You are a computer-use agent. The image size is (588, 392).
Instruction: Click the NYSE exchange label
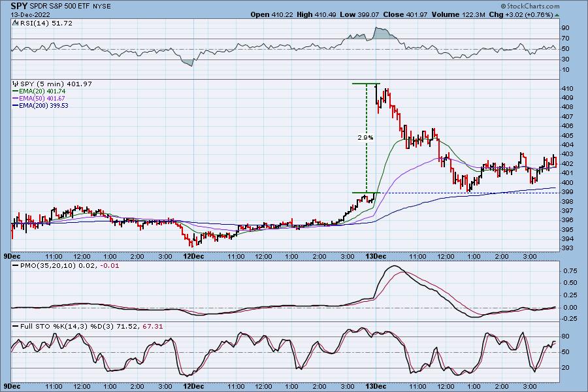point(101,7)
